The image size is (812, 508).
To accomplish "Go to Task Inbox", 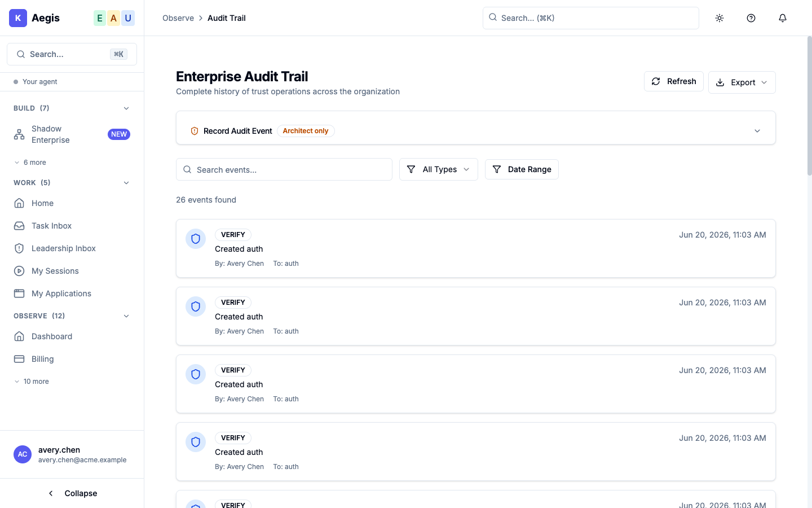I will (x=72, y=226).
